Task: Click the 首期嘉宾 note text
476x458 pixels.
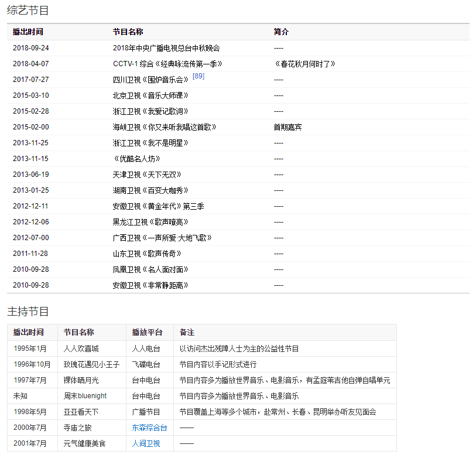Action: pos(287,127)
